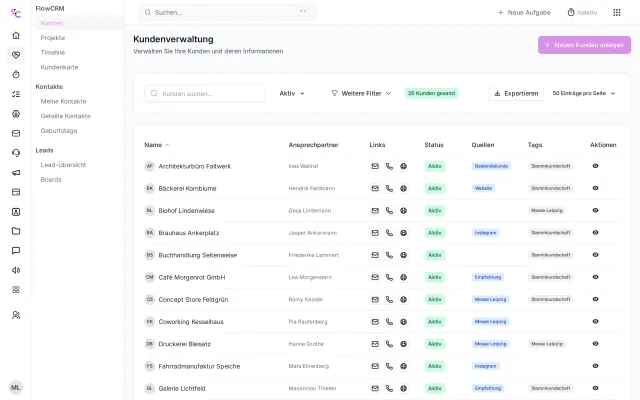Email Brauhaus Ankerplatz via envelope icon
This screenshot has height=400, width=640.
pos(375,233)
